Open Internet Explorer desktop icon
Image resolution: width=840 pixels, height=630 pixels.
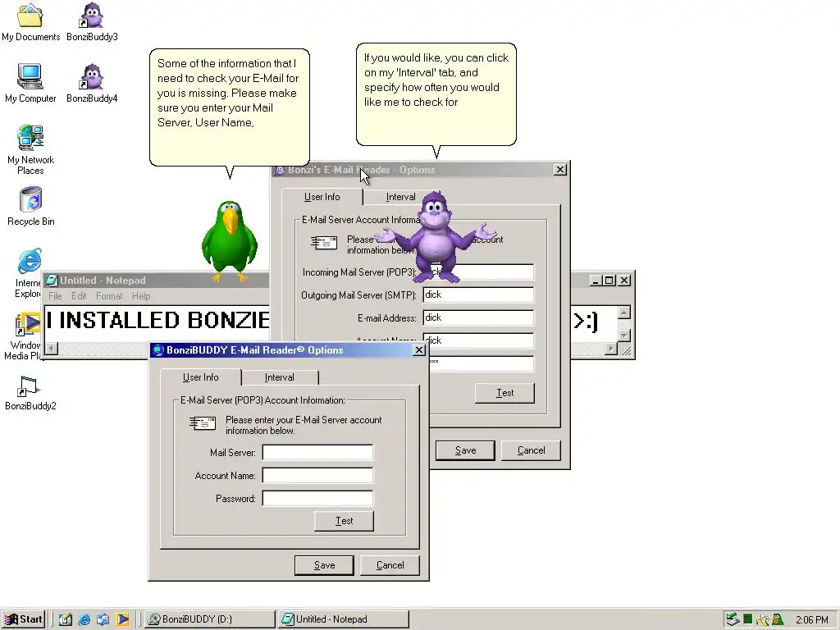[x=30, y=262]
